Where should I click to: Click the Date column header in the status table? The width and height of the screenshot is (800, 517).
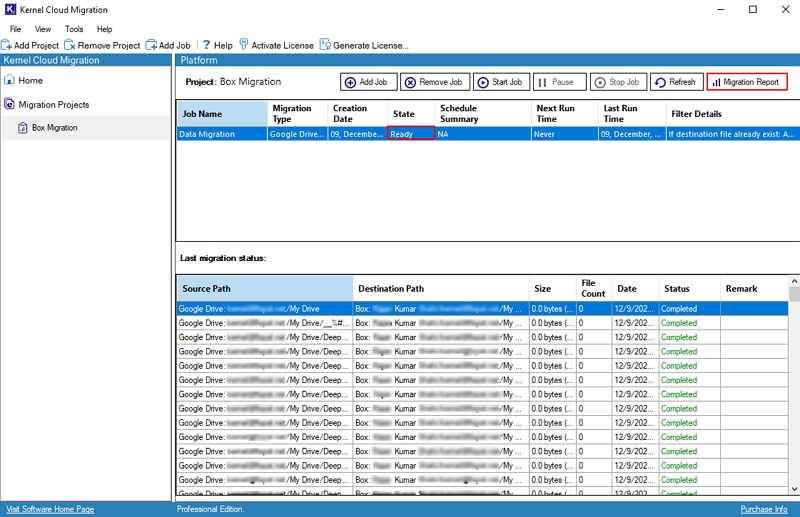click(x=635, y=288)
